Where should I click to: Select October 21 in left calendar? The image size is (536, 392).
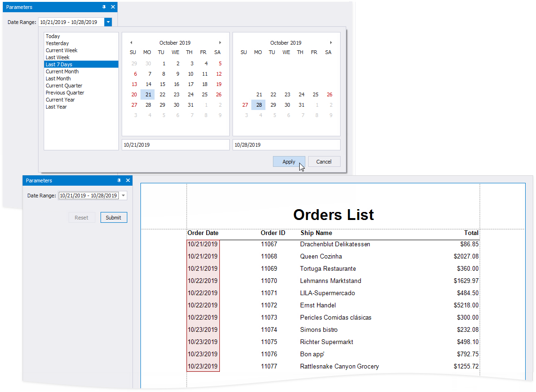click(148, 94)
